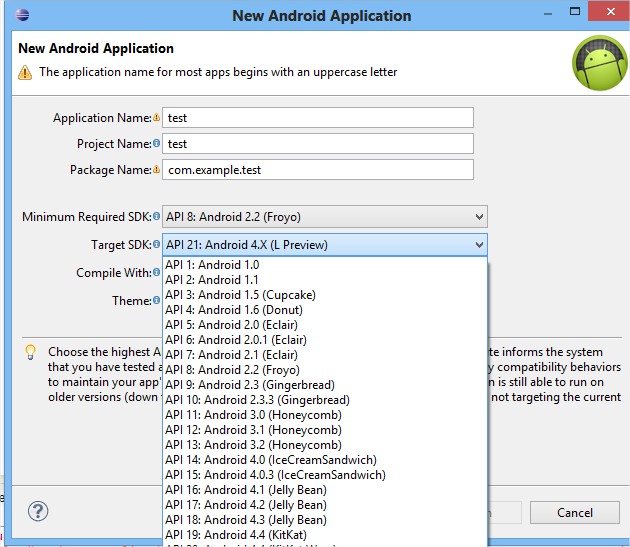
Task: Pick API 5: Android 2.0 (Eclair)
Action: coord(325,325)
